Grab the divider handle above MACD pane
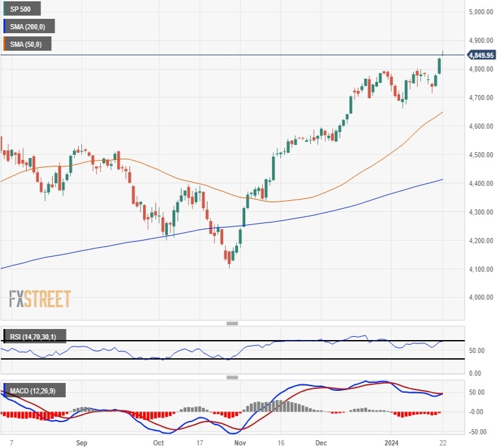Viewport: 497px width, 448px height. (232, 377)
